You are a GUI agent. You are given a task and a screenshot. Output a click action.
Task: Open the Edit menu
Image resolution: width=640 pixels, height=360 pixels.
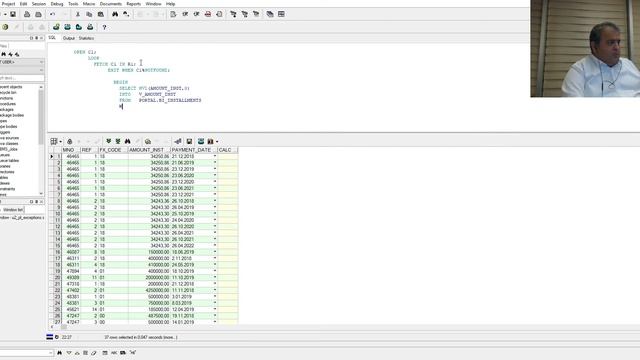23,4
